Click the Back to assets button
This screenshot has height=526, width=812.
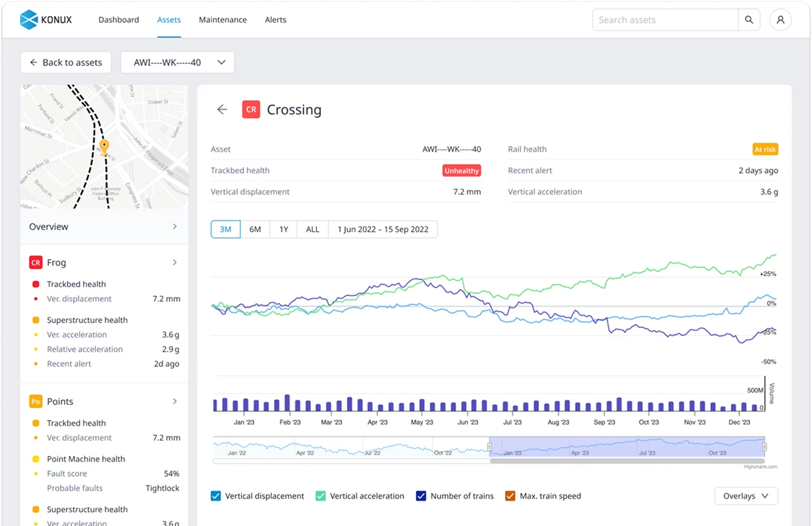pyautogui.click(x=66, y=62)
